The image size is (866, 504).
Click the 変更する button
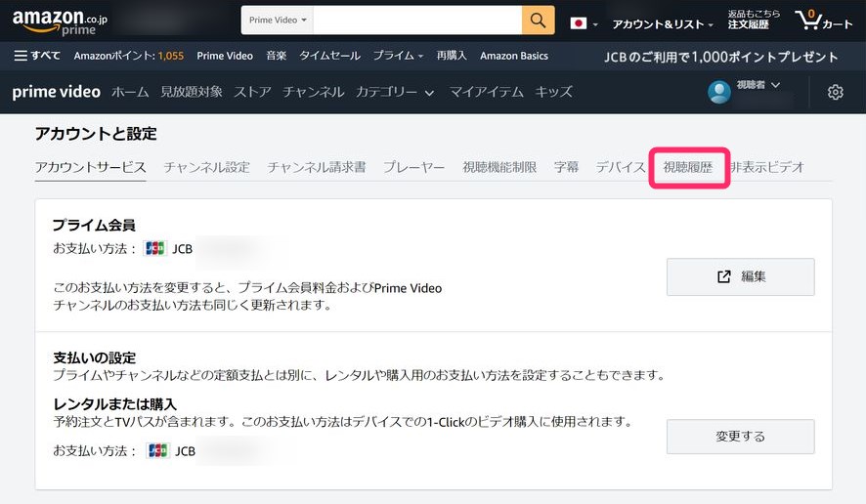click(x=740, y=437)
